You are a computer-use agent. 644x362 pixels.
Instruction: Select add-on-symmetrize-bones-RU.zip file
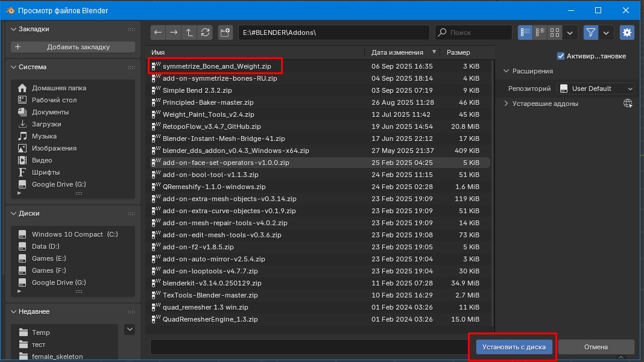(x=319, y=78)
